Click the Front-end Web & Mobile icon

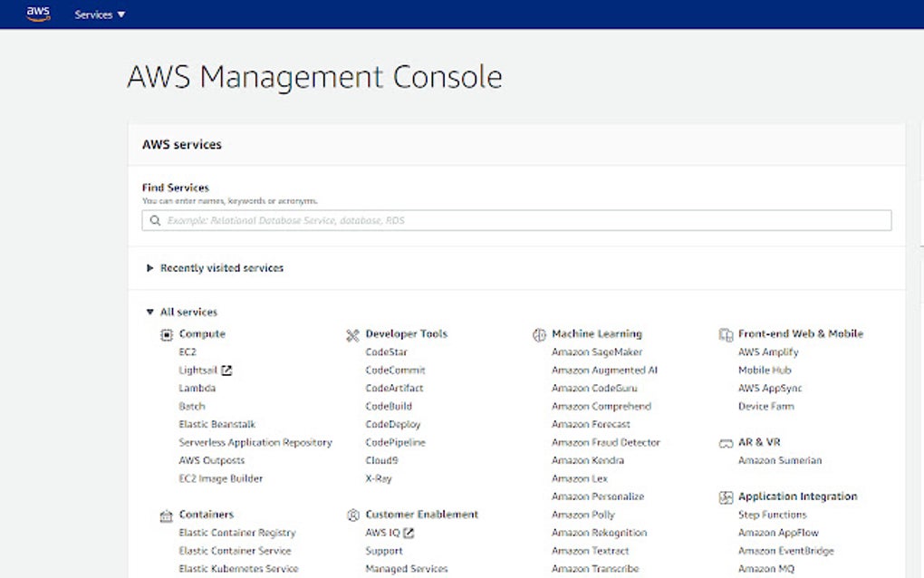726,334
